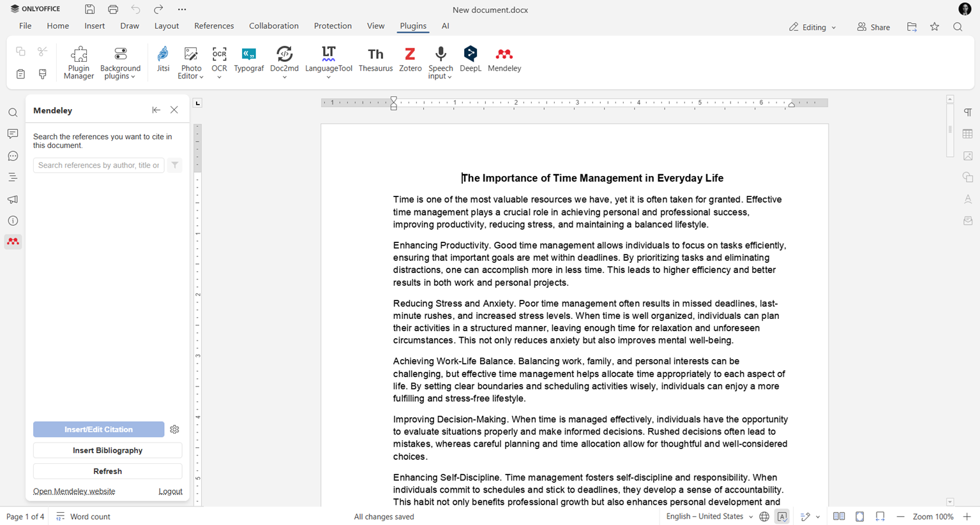Open the File menu
Viewport: 980px width, 525px height.
26,26
